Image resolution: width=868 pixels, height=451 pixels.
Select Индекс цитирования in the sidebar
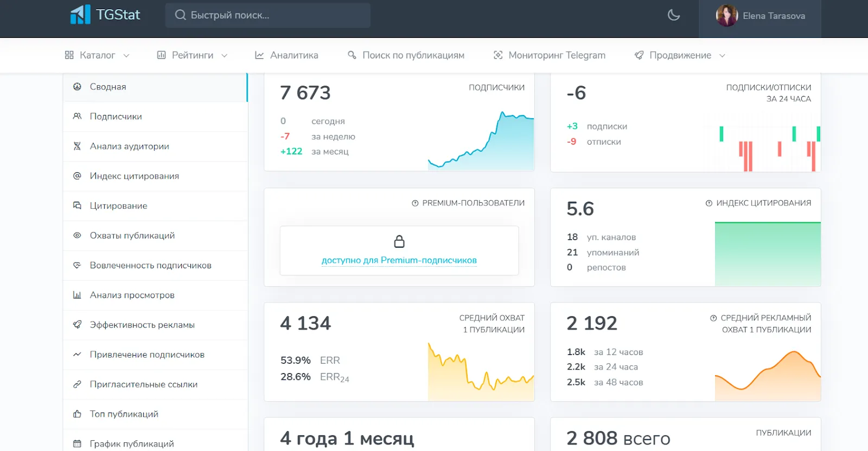tap(155, 176)
